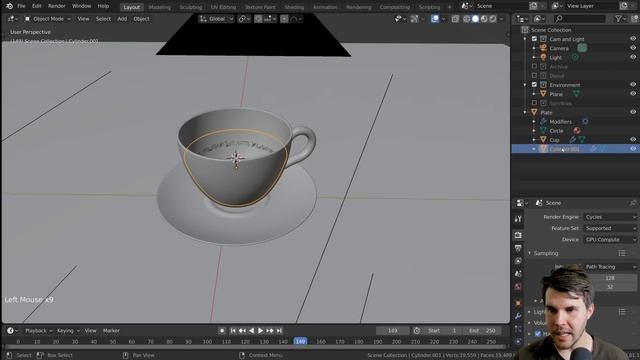Add a new workspace with plus button
Screen dimensions: 640x360
449,7
